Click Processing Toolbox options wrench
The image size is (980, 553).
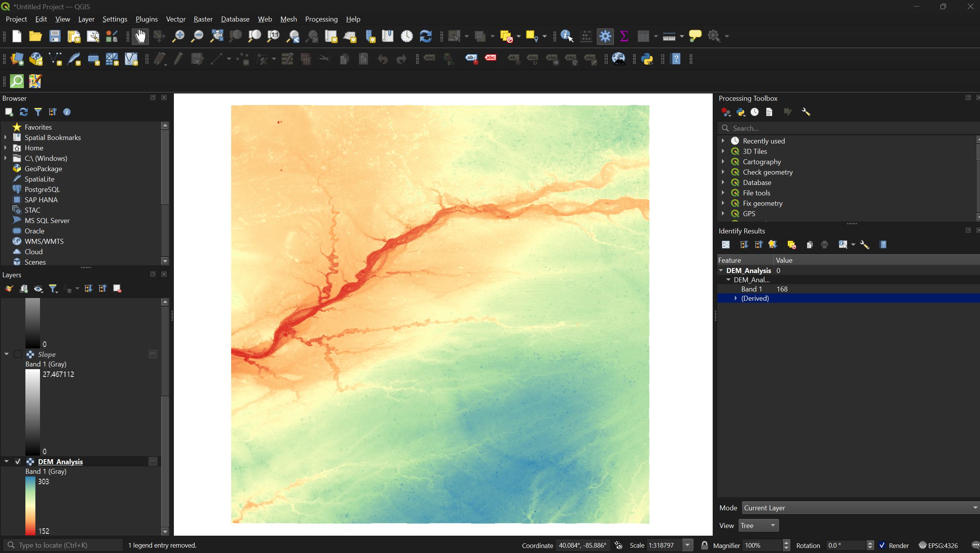point(806,112)
